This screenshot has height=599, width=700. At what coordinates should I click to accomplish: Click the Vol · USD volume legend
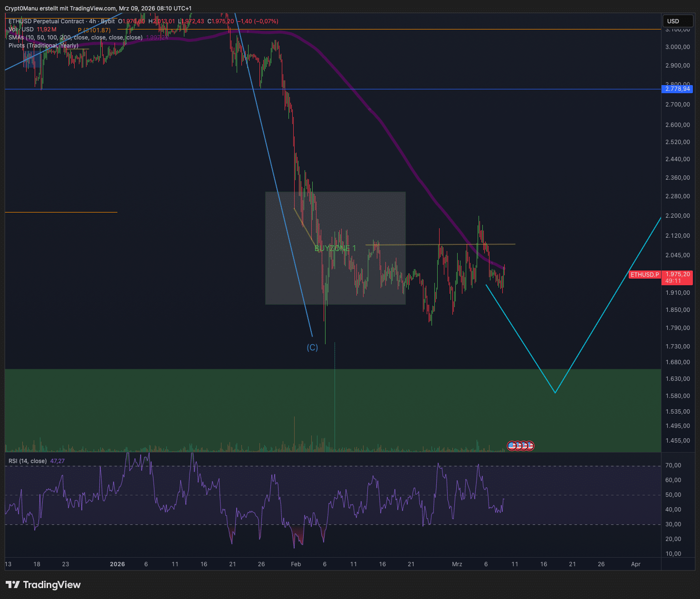point(21,29)
